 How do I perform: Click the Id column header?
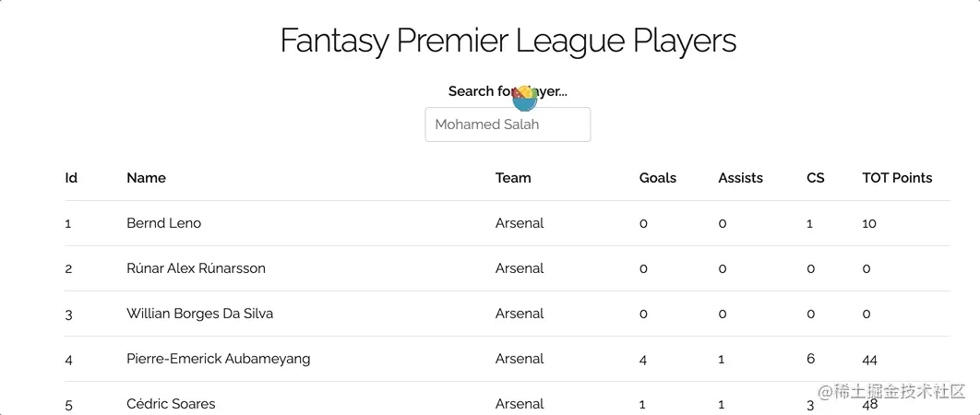pos(71,178)
